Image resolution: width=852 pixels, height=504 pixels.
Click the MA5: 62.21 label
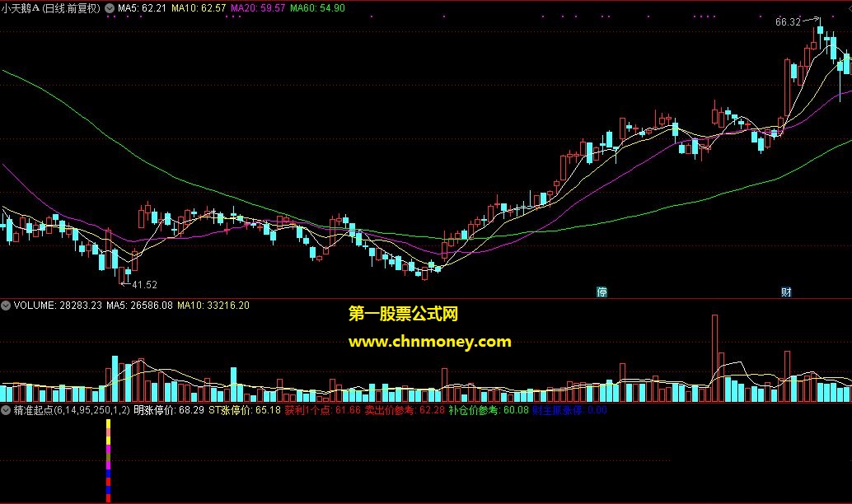142,8
